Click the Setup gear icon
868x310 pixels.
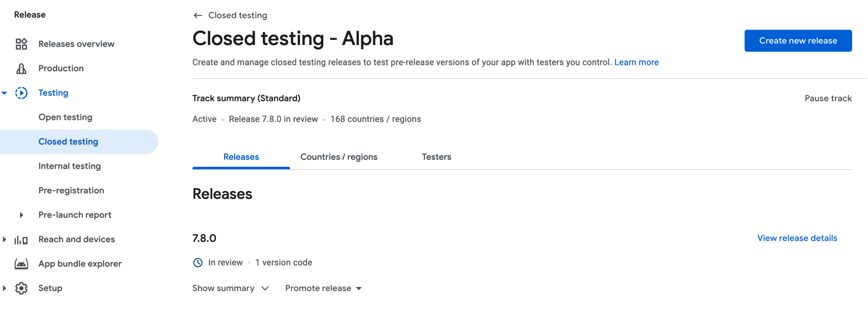click(x=21, y=288)
